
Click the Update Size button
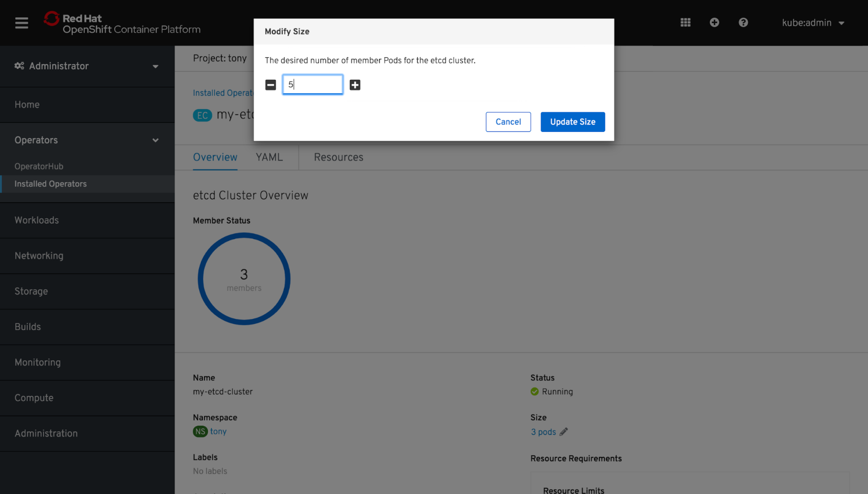coord(572,122)
